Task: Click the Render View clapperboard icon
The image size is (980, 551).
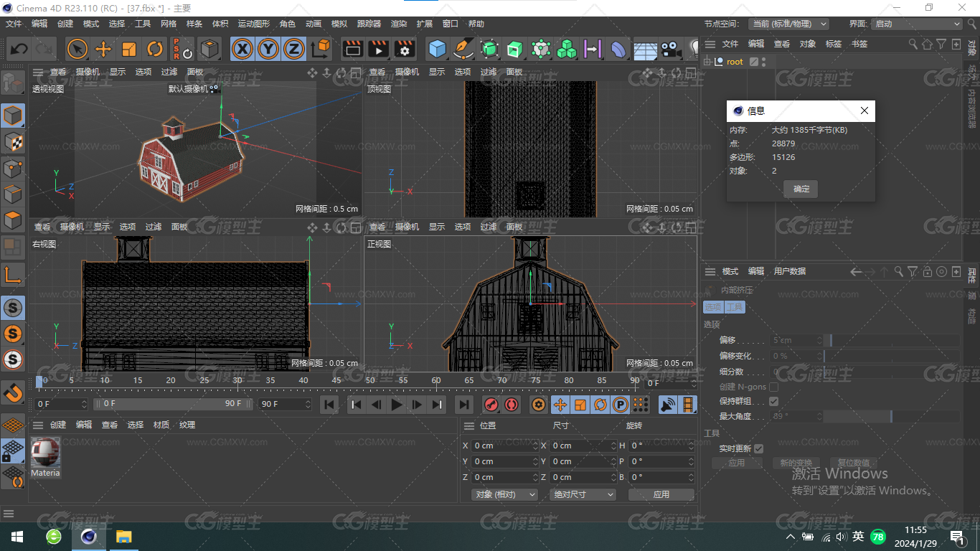Action: click(352, 49)
